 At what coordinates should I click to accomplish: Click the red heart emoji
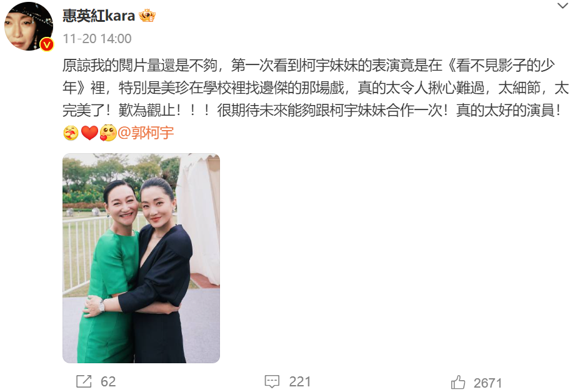tap(89, 133)
